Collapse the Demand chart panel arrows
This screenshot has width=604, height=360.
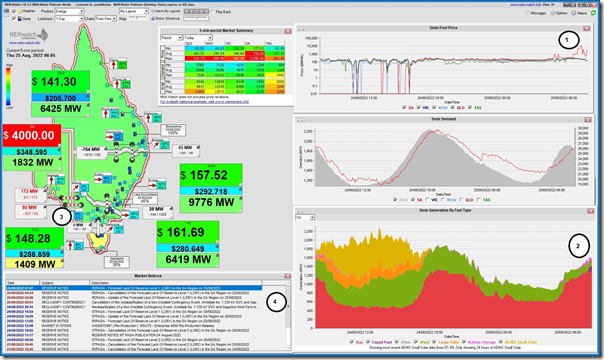[x=300, y=121]
